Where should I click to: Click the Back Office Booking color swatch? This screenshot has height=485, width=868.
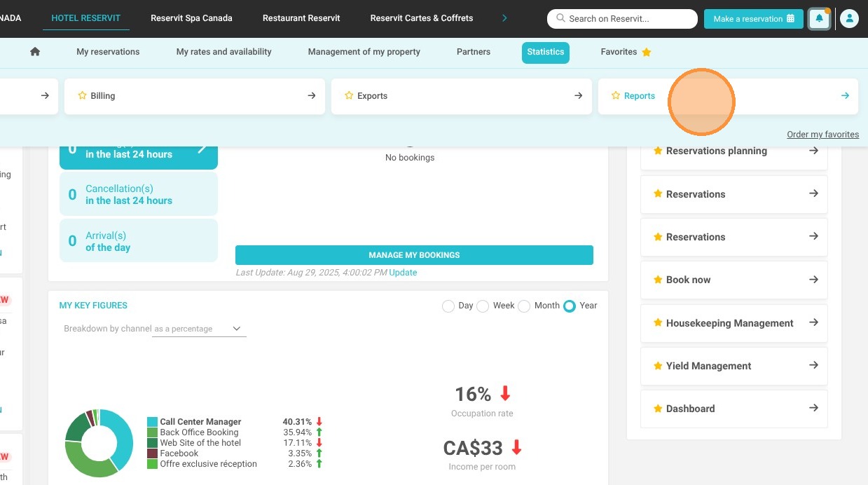[152, 432]
